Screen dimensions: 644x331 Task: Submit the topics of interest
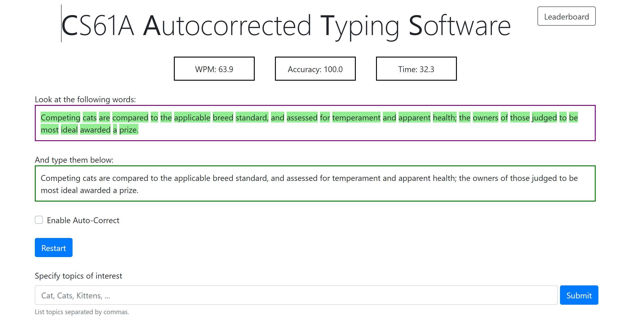[579, 295]
